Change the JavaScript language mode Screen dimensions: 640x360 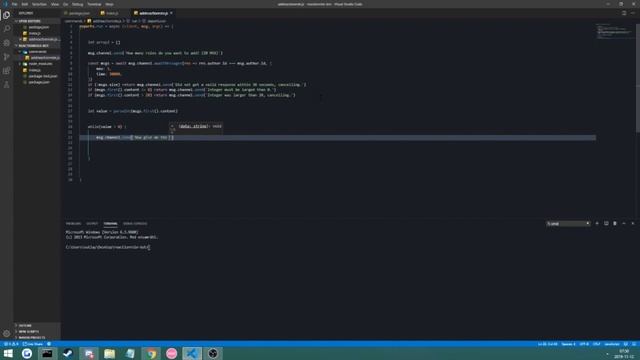tap(612, 344)
